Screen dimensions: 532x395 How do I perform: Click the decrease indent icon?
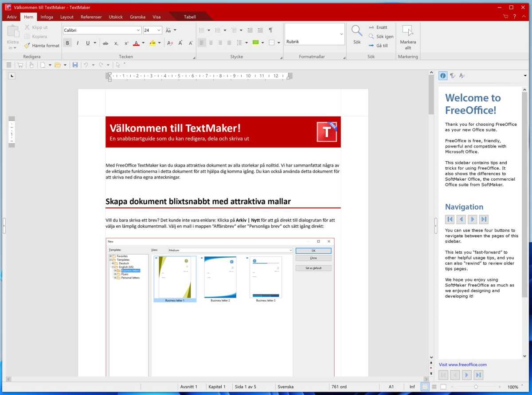point(250,30)
